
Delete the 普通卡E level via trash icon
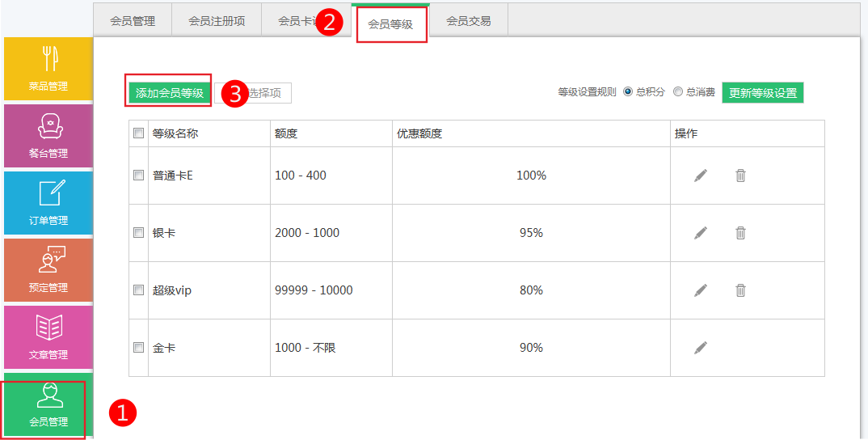tap(740, 176)
